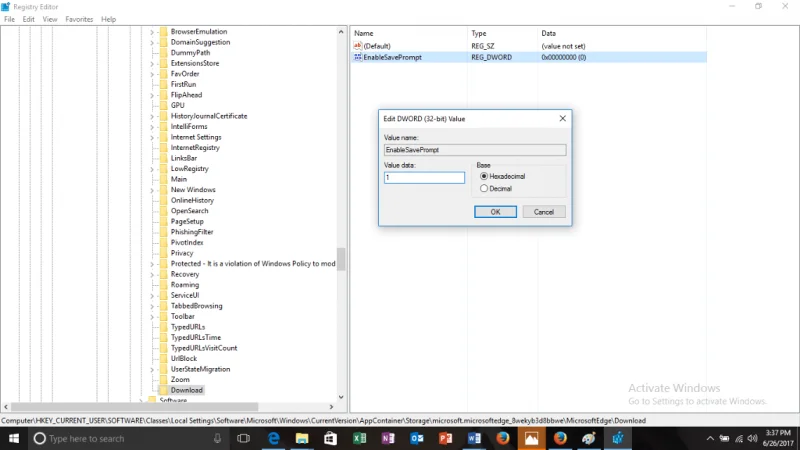
Task: Open Outlook from the taskbar
Action: coord(417,439)
